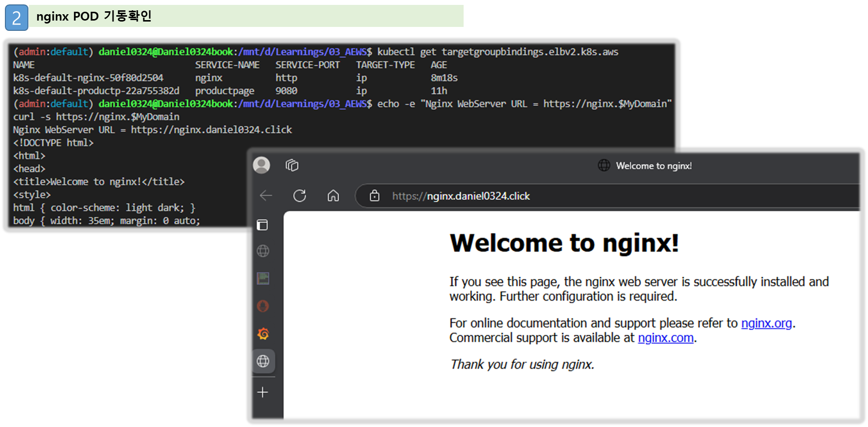Click the 11h age value in terminal
This screenshot has width=868, height=427.
(x=439, y=91)
